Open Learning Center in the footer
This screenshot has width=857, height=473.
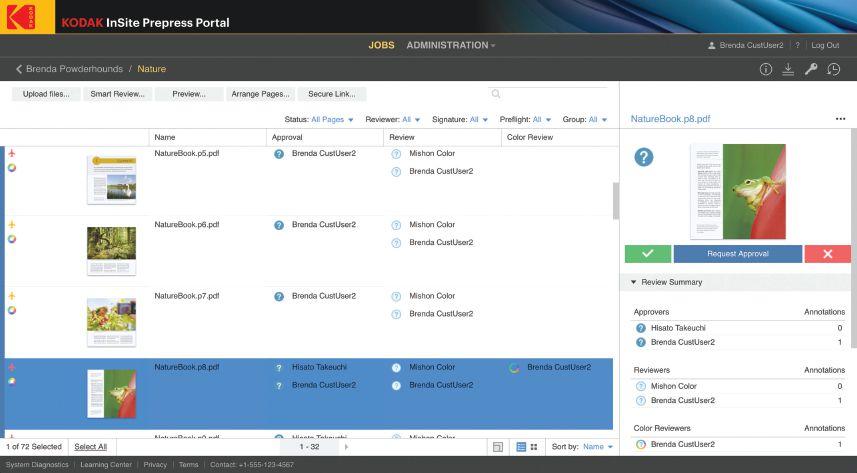tap(106, 465)
